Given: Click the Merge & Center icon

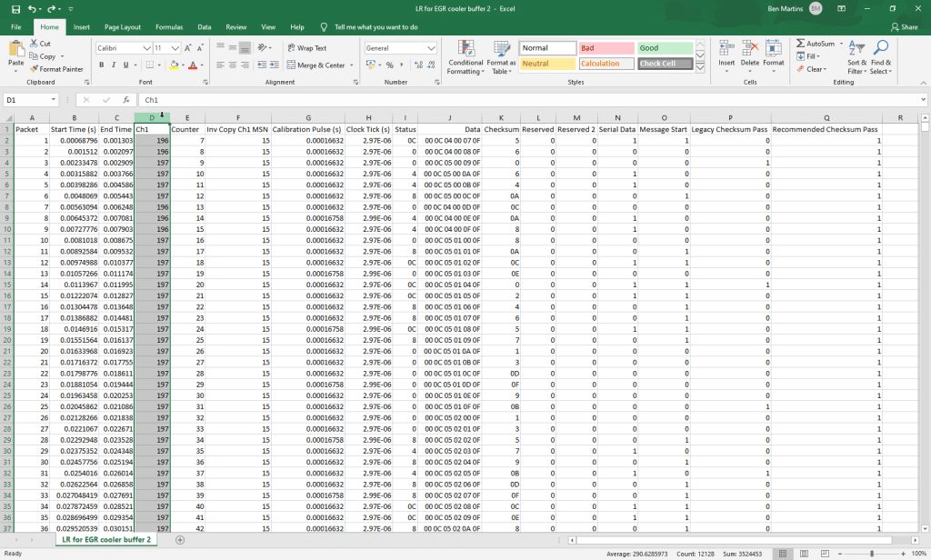Looking at the screenshot, I should point(292,65).
